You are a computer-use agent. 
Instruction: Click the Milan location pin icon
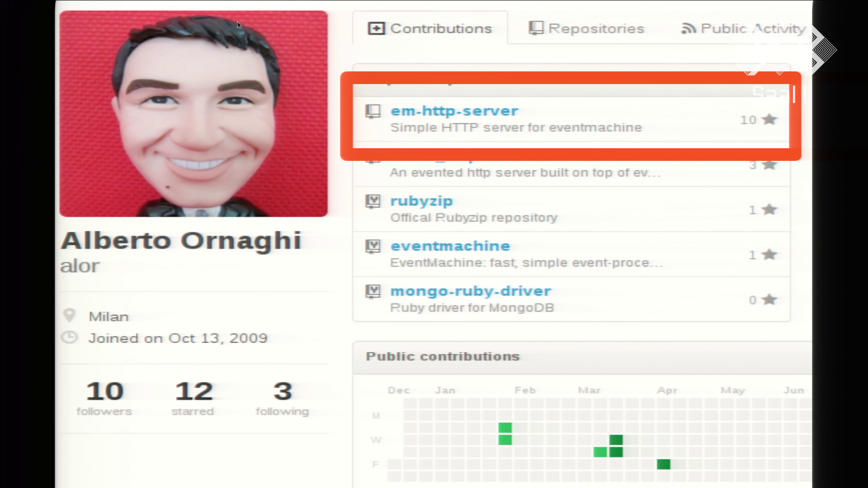[69, 315]
